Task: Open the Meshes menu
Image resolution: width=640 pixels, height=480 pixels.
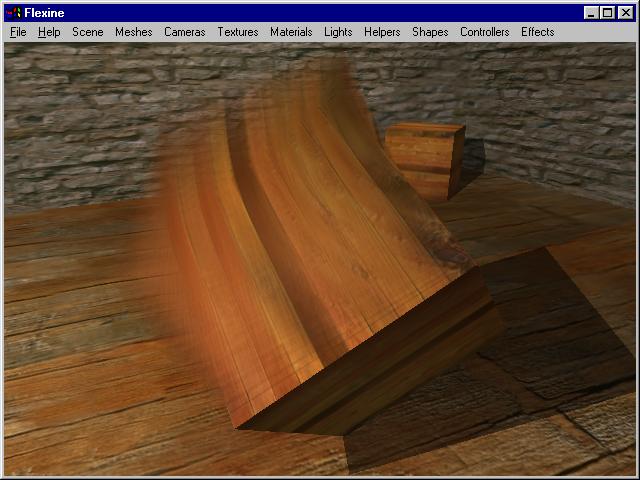Action: tap(133, 32)
